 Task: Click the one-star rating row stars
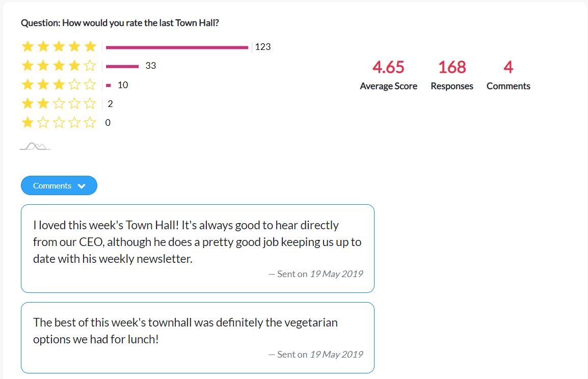click(59, 122)
